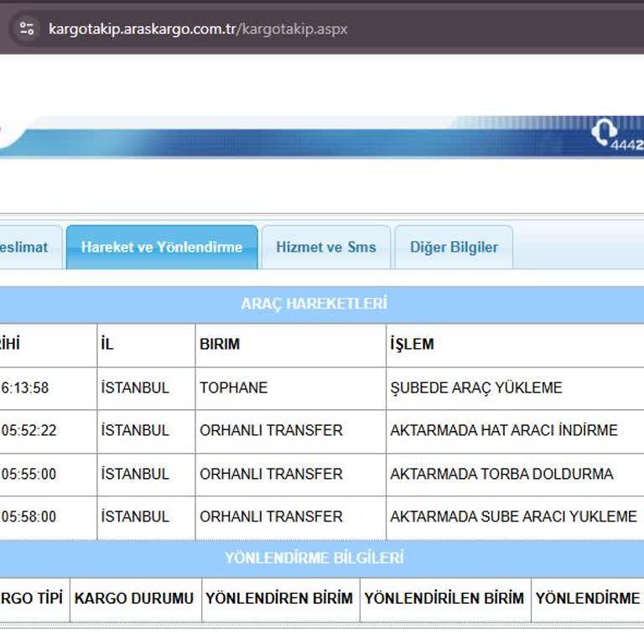Select the URL kargotakip.araskargo.com.tr address field
This screenshot has height=644, width=644.
(x=198, y=29)
